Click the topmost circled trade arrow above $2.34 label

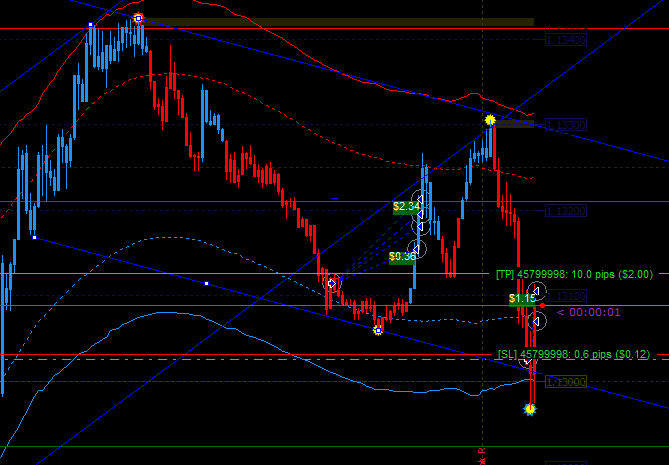(x=420, y=200)
